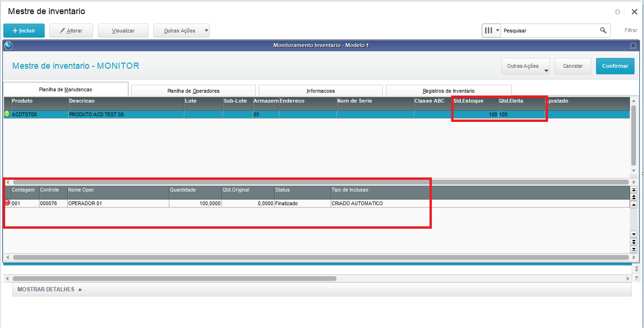Click the PRODUTO ACD TEST 08 description cell
Screen dimensions: 644x328
coord(126,114)
